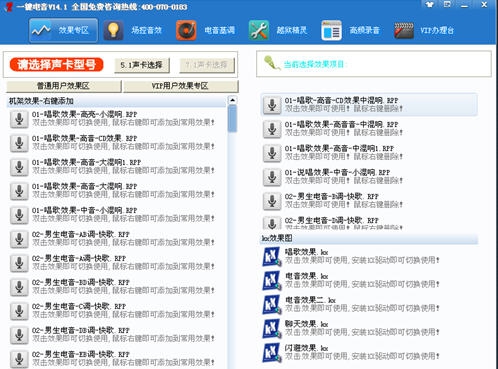Click the 5.1声卡选择 button
498x369 pixels.
(142, 65)
